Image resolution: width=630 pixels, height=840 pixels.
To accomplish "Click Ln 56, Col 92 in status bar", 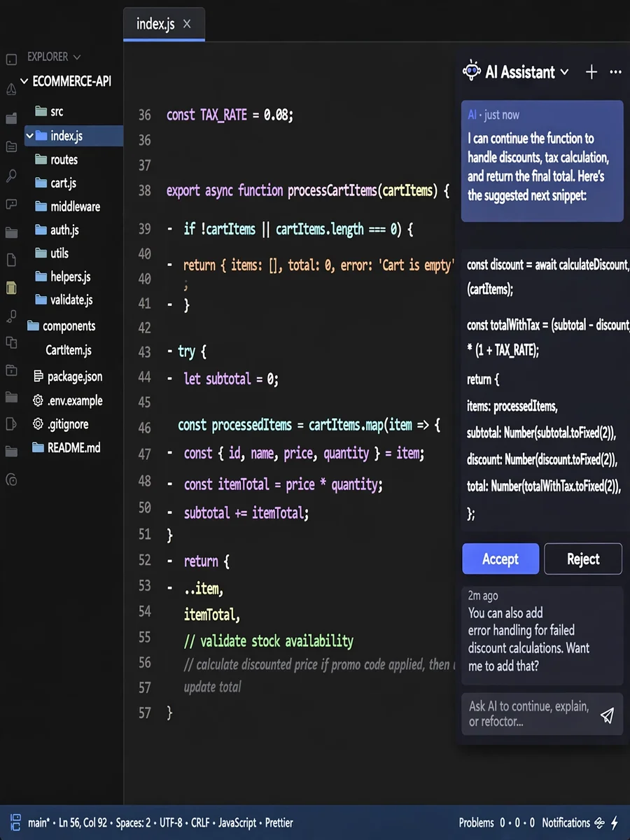I will point(83,822).
